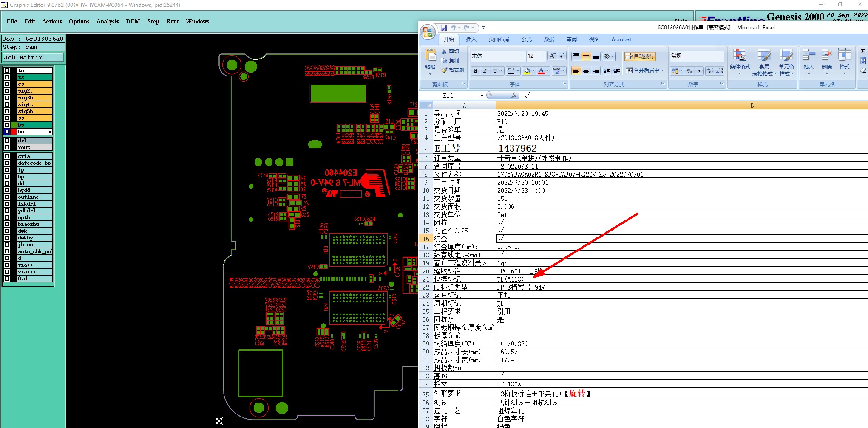Increase indent in Excel alignment group
The image size is (868, 428).
pyautogui.click(x=617, y=70)
